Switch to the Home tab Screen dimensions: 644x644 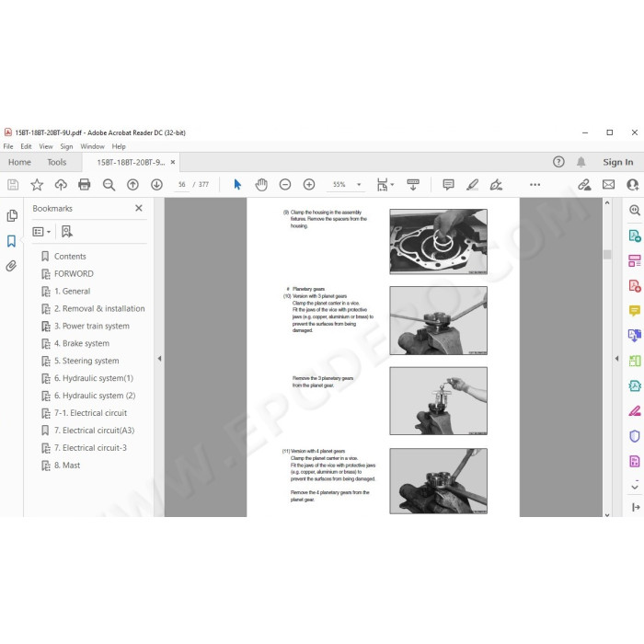pos(19,162)
